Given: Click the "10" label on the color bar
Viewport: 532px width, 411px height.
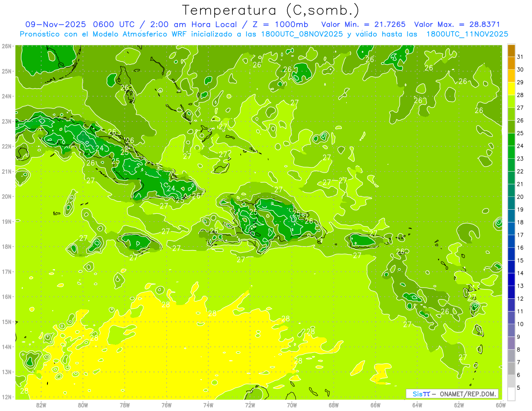Looking at the screenshot, I should (x=520, y=324).
